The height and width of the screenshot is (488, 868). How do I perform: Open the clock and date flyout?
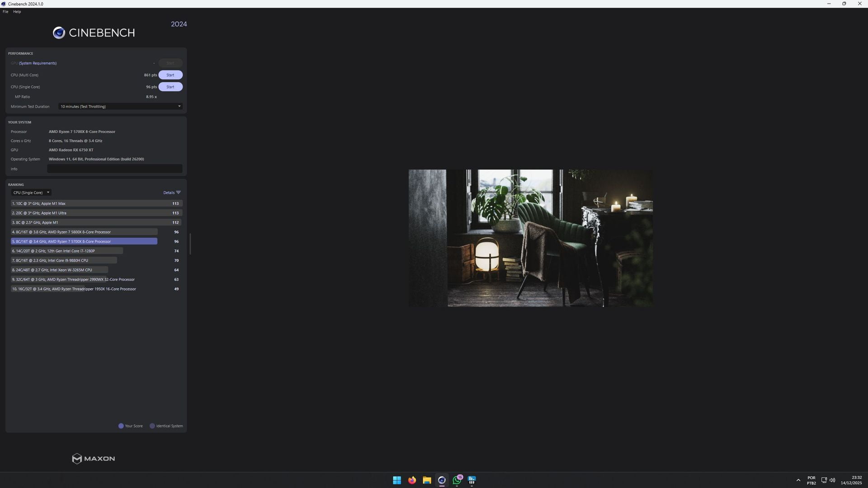tap(851, 480)
